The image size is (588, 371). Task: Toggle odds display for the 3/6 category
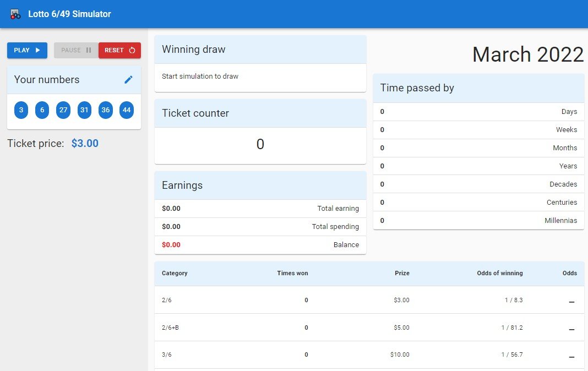570,356
